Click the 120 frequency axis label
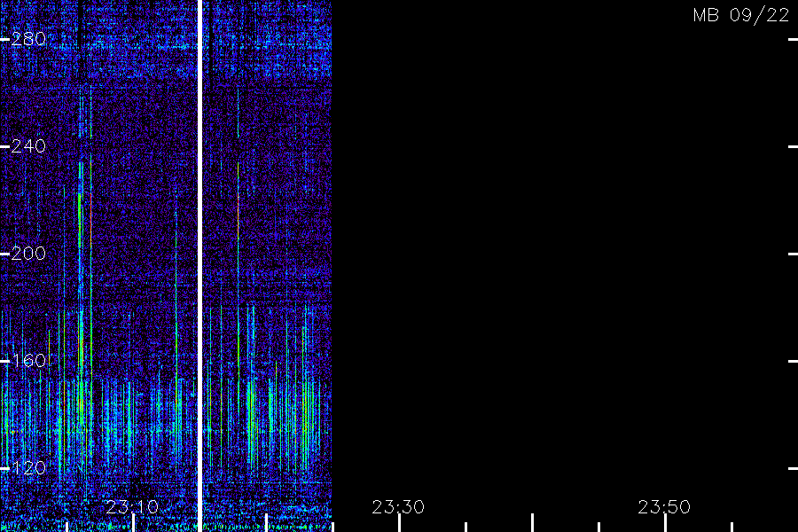This screenshot has height=532, width=798. click(x=28, y=468)
